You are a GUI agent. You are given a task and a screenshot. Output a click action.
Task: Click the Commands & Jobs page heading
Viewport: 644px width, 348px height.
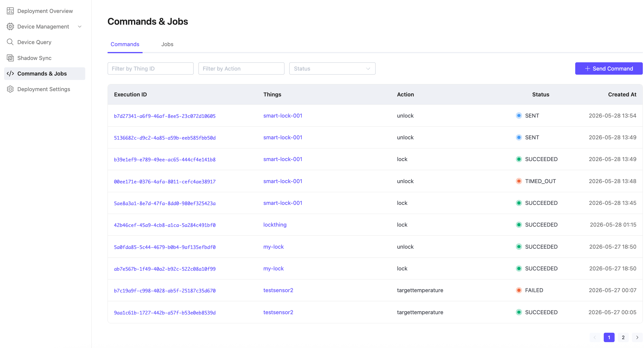pos(148,21)
